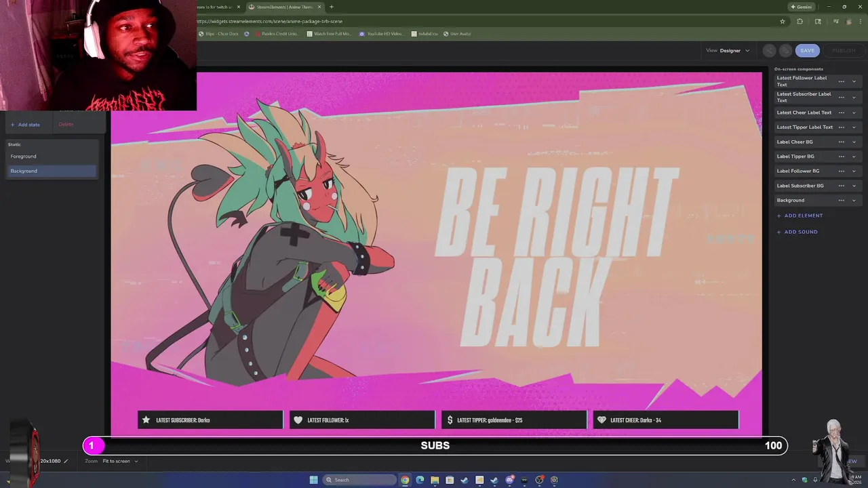Expand Label Follower BG settings
868x488 pixels.
854,171
